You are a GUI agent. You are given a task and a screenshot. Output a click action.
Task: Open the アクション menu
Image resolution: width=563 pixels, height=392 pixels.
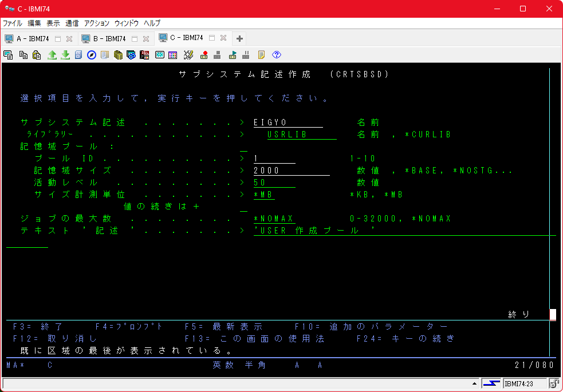(96, 23)
